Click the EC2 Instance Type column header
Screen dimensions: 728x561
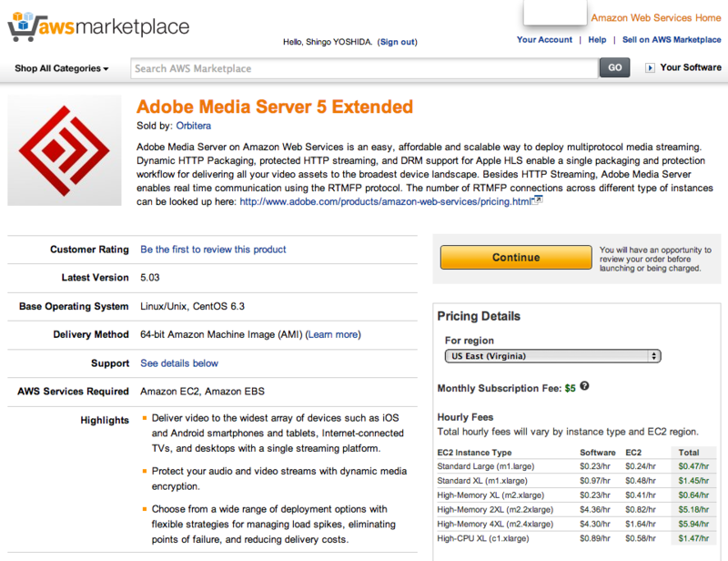(474, 453)
